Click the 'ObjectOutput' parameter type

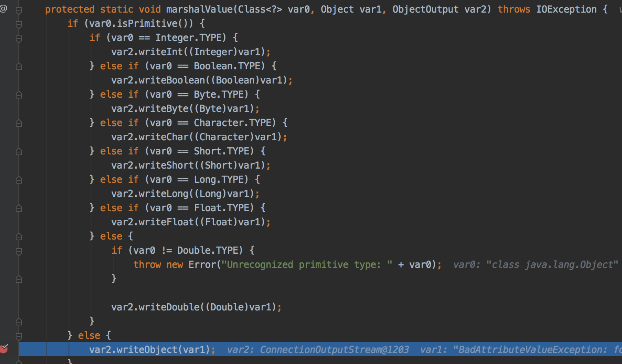point(425,9)
